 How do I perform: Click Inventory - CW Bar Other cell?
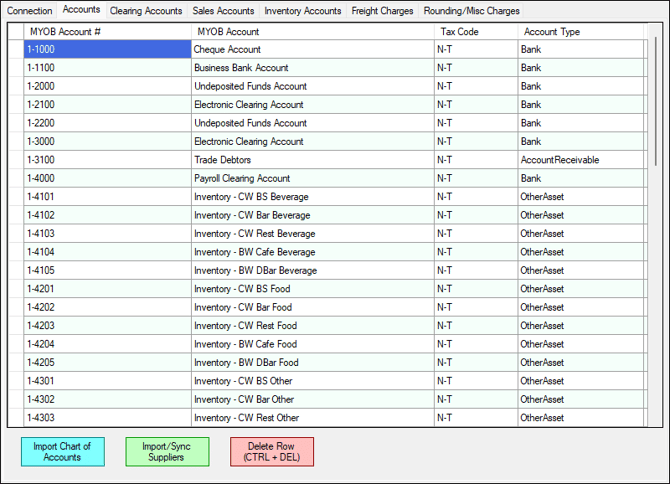click(x=312, y=399)
